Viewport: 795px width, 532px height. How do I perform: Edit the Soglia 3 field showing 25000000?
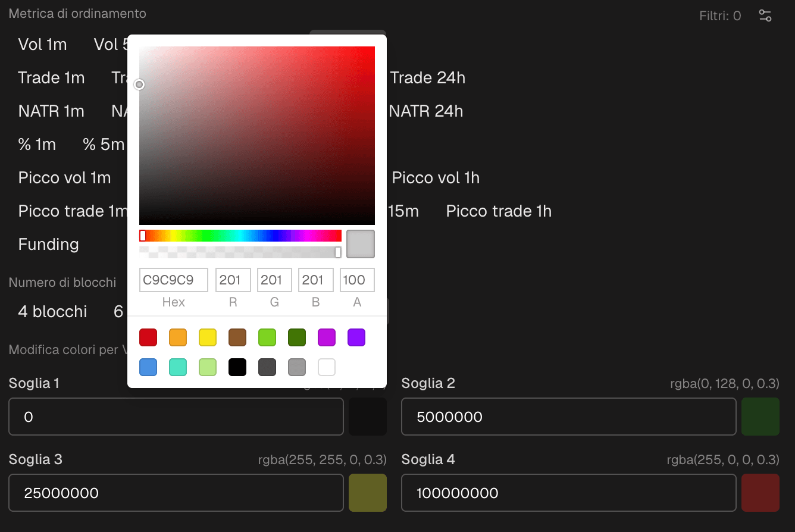click(176, 493)
